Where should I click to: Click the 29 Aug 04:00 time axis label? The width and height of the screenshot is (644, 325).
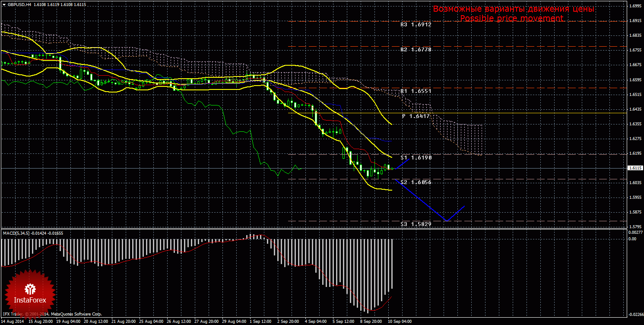(234, 322)
